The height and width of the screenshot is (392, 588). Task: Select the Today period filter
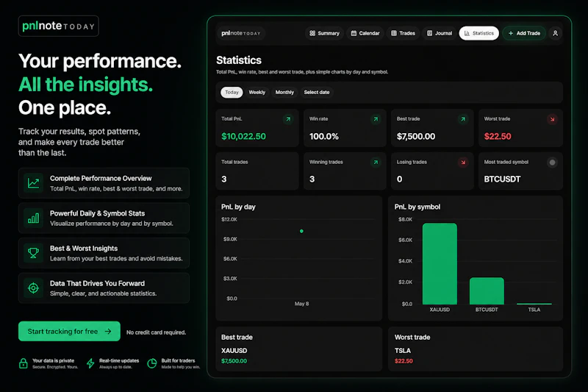(232, 92)
